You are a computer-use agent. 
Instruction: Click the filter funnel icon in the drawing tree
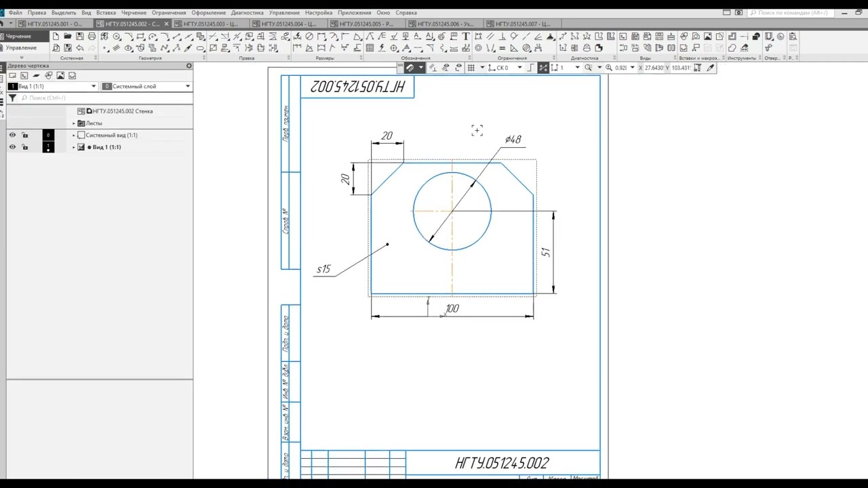tap(12, 98)
